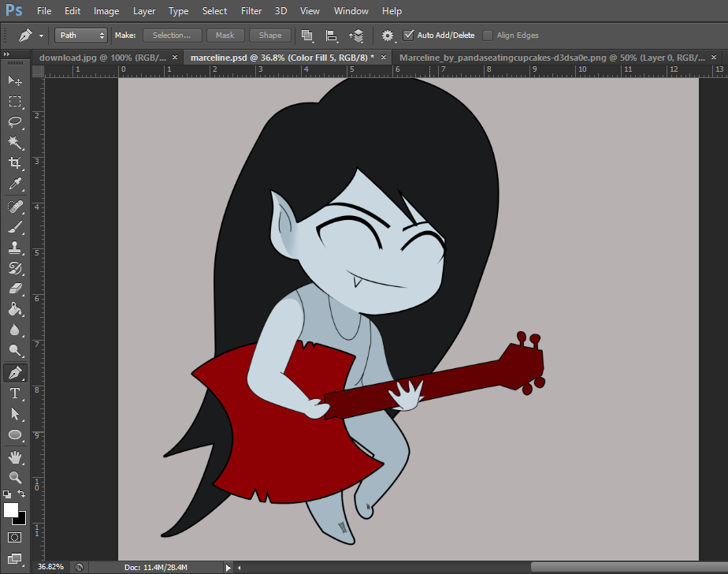Select the Ellipse shape tool

click(x=15, y=434)
